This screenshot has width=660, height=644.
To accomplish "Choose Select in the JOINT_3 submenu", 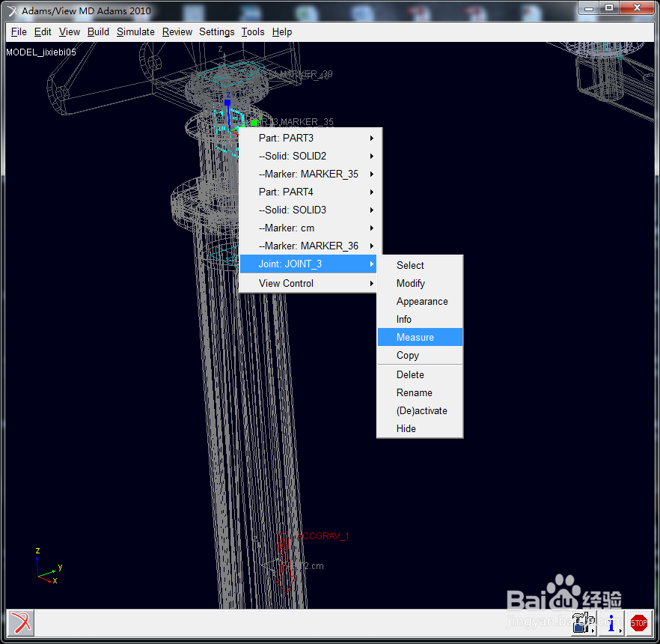I will click(420, 265).
